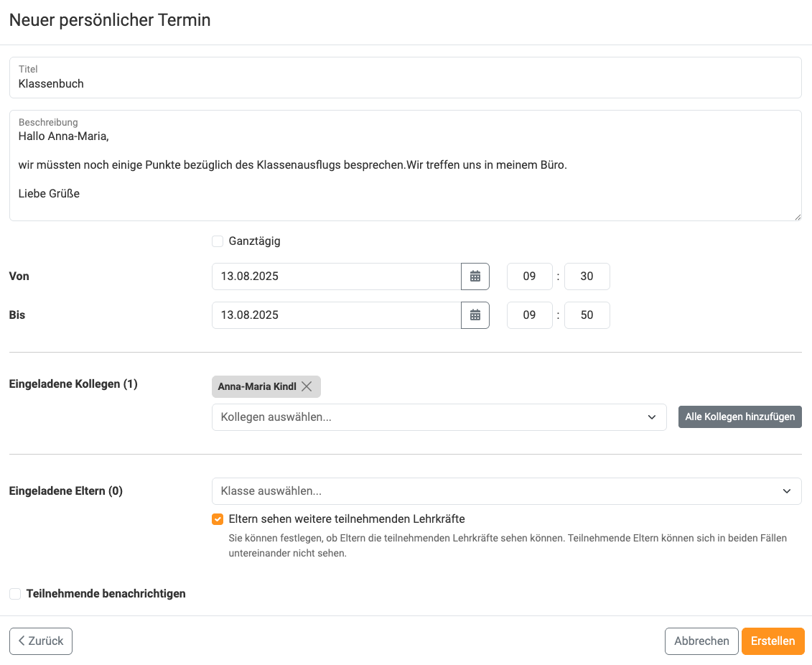Select the Von date field 13.08.2025
This screenshot has height=665, width=812.
click(x=336, y=276)
